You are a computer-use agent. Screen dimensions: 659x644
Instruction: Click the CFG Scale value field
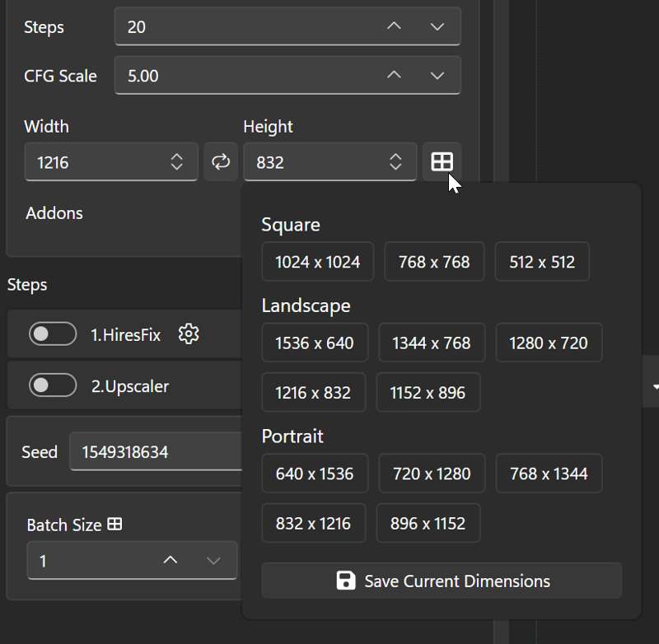click(x=247, y=76)
